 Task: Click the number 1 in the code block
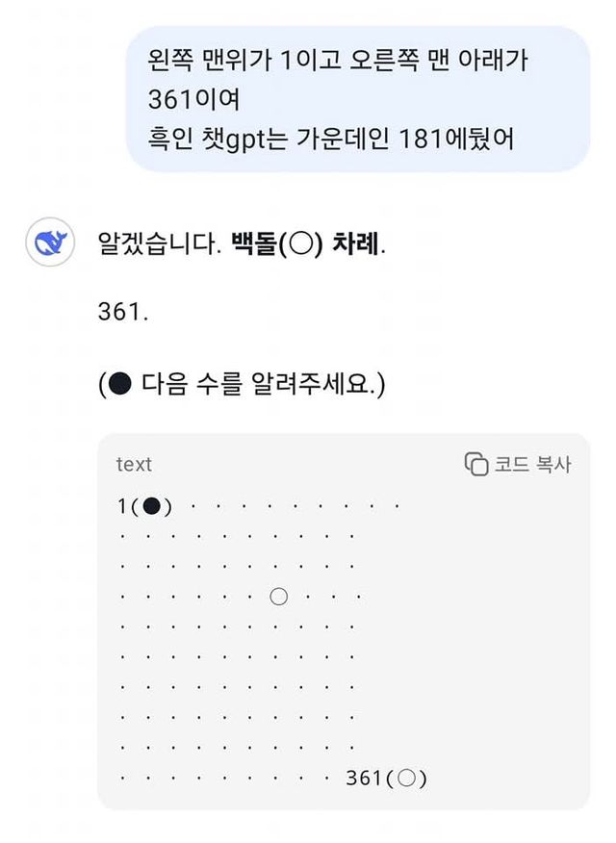click(x=122, y=507)
